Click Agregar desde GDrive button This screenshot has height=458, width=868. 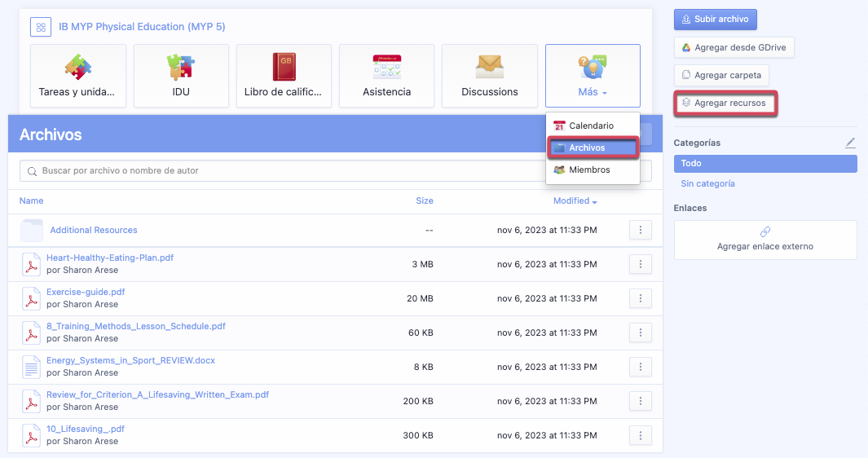coord(734,47)
